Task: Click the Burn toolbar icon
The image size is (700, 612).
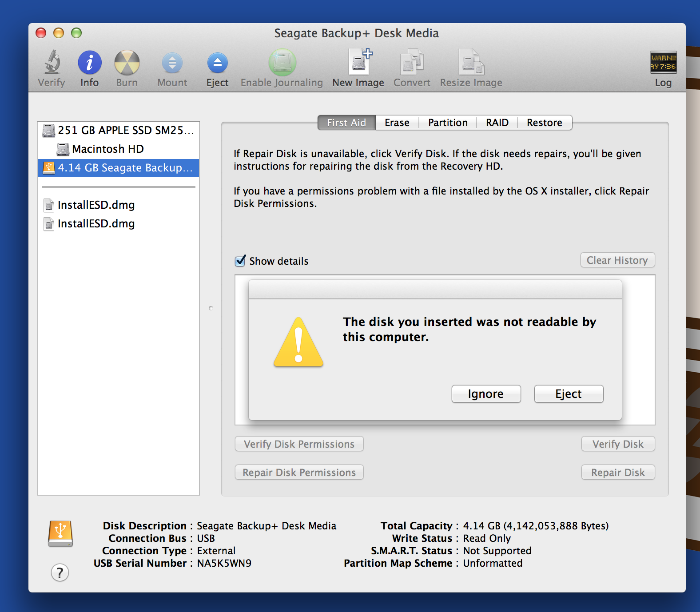Action: coord(127,62)
